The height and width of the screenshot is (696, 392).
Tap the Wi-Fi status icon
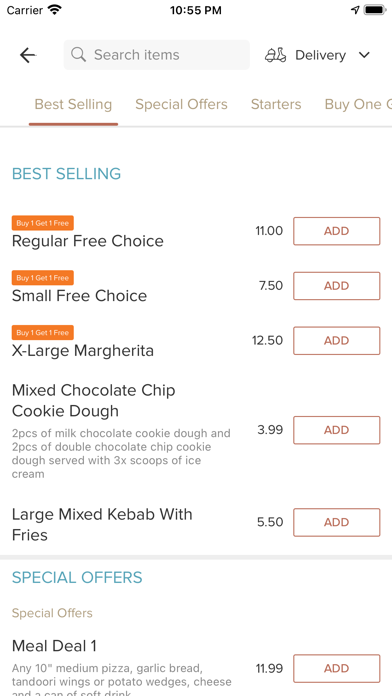[x=55, y=10]
